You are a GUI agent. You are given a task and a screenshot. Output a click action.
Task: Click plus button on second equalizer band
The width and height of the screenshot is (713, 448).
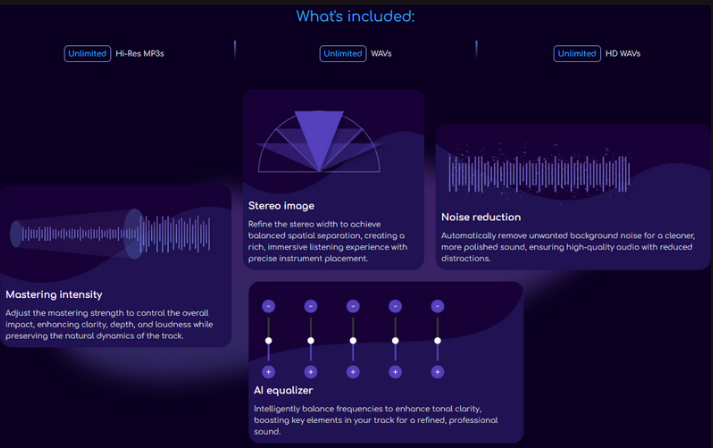pyautogui.click(x=311, y=372)
